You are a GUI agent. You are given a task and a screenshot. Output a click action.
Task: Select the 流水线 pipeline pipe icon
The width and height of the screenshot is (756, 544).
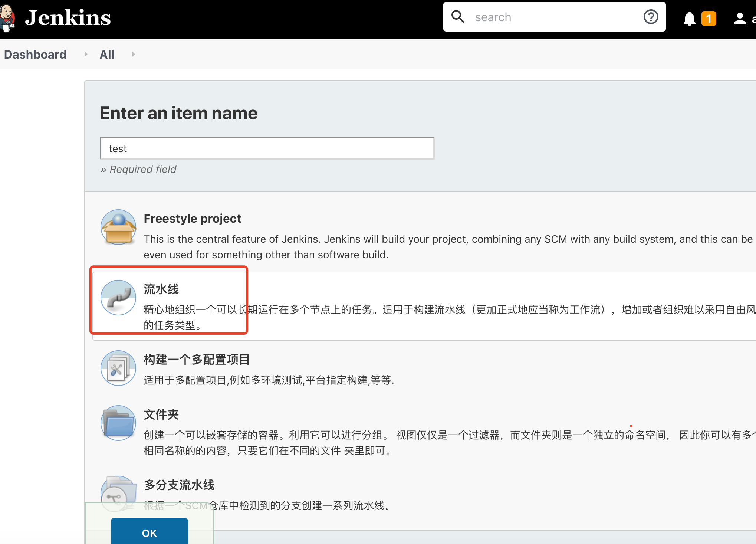118,298
